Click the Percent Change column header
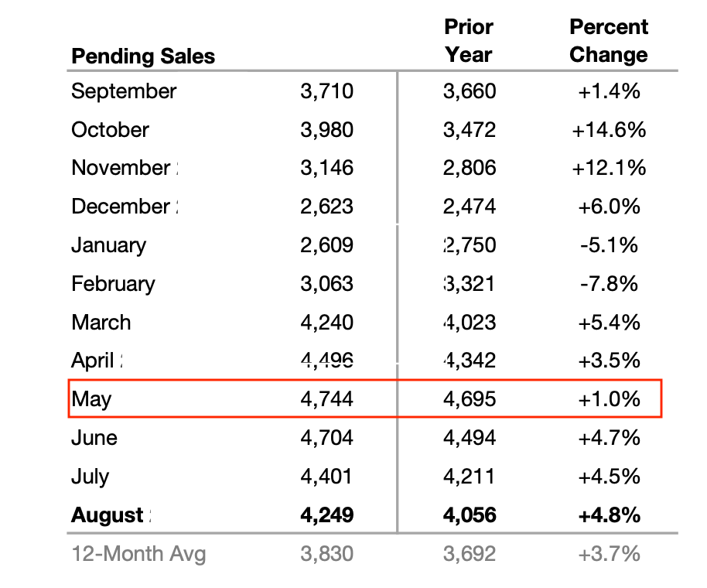Viewport: 707px width, 588px height. pyautogui.click(x=609, y=41)
